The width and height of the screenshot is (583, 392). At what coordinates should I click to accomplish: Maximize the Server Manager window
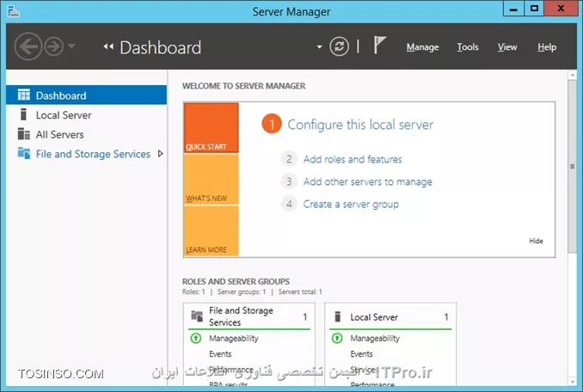pos(534,9)
